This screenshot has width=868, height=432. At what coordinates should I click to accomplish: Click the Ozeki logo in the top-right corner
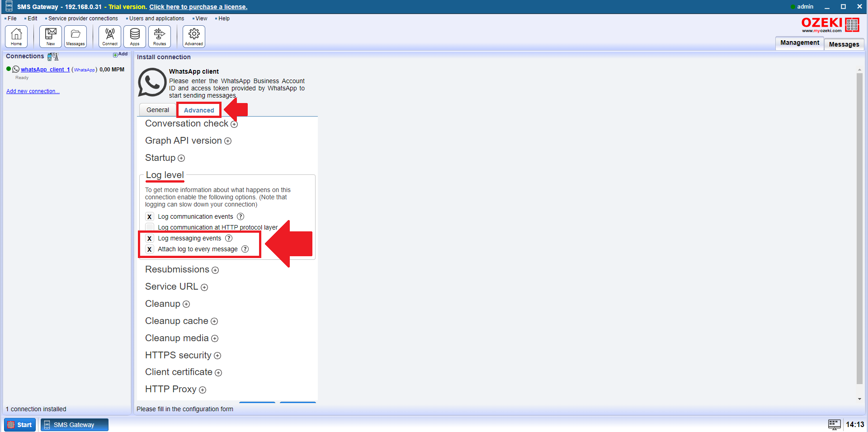point(830,25)
